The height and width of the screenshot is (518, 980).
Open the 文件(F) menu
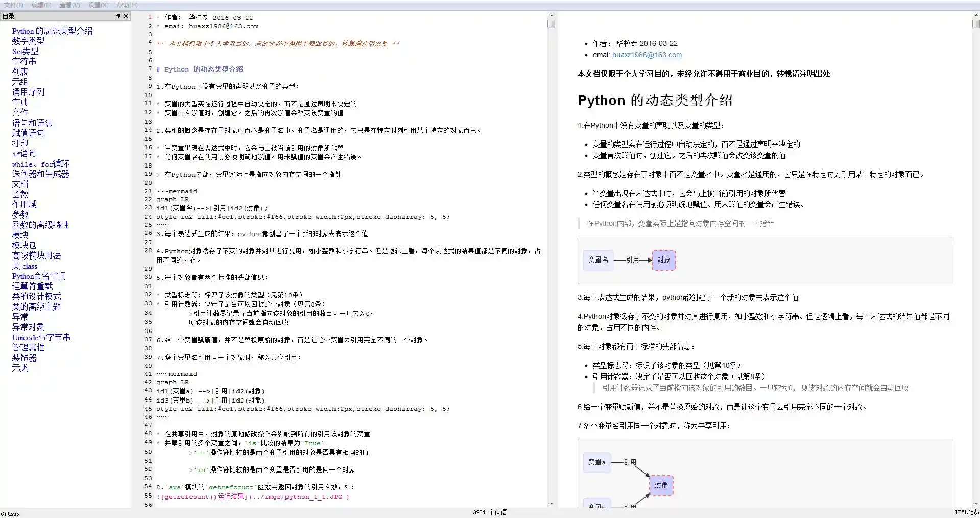tap(14, 5)
